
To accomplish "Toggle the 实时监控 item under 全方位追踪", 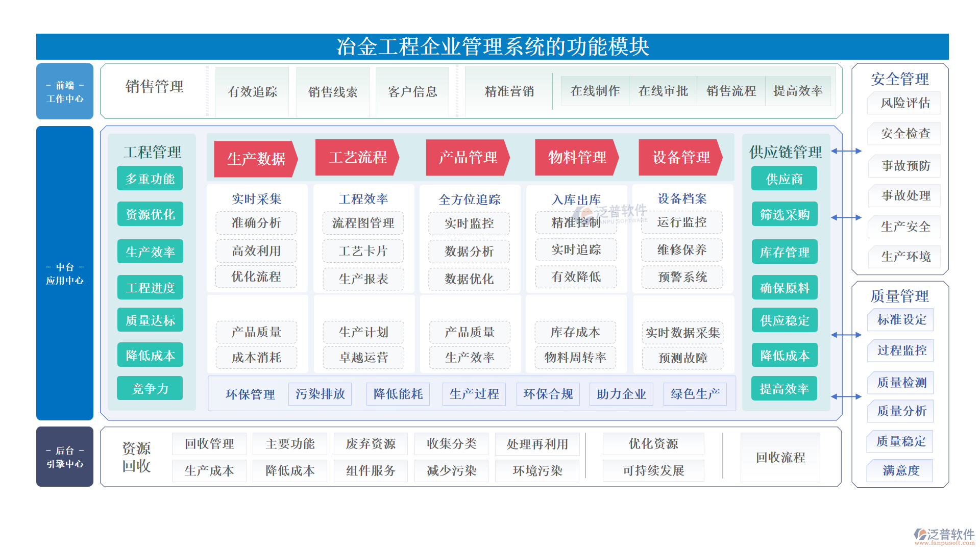I will [x=469, y=223].
